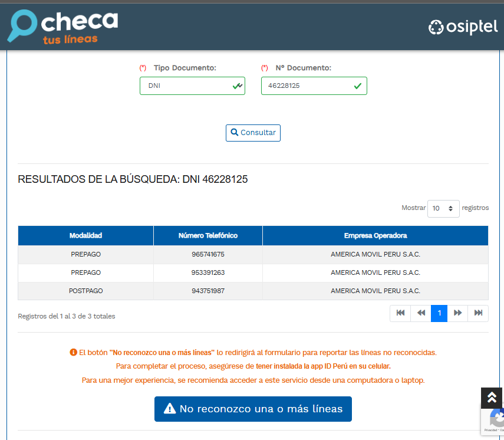Change records shown with the 10 stepper
Viewport: 504px width, 440px height.
coord(451,208)
